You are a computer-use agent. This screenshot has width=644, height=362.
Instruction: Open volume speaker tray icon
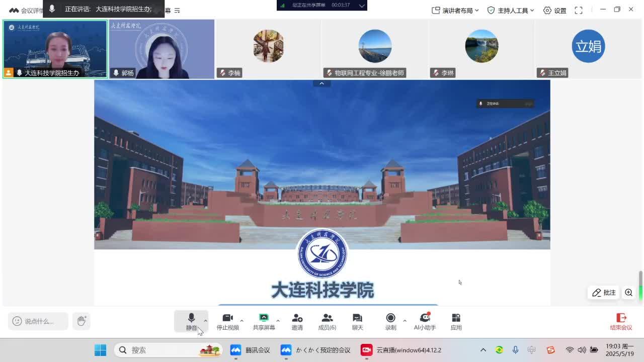click(x=582, y=350)
